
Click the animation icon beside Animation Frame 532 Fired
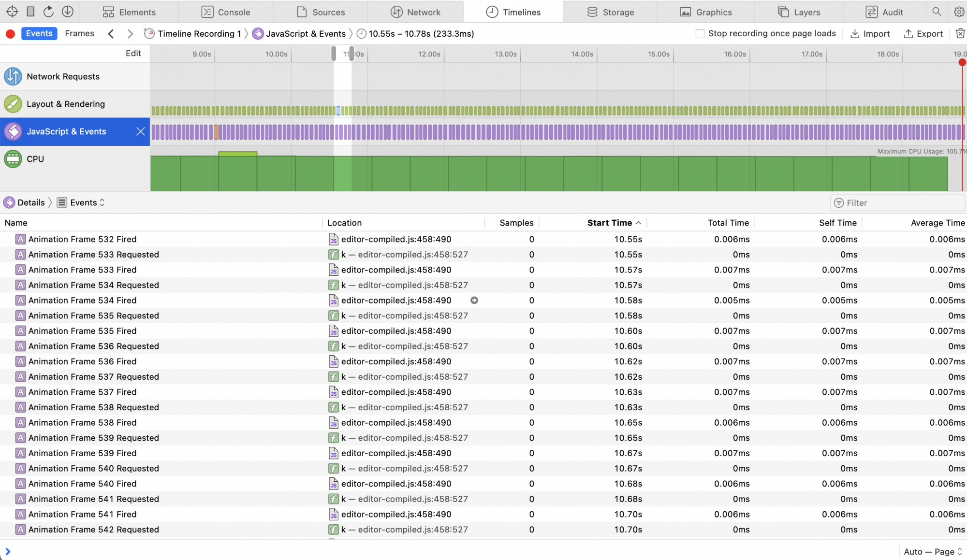pyautogui.click(x=20, y=239)
